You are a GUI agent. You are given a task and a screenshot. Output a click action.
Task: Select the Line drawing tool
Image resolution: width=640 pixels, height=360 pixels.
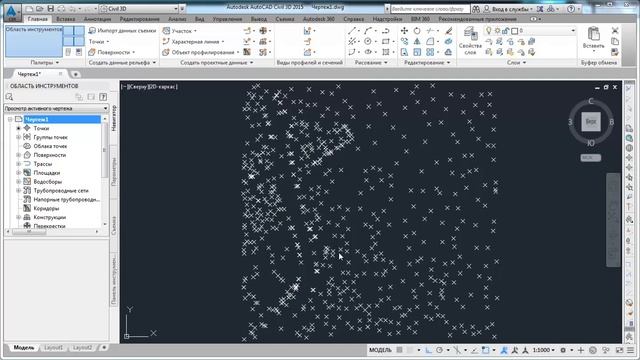(x=352, y=31)
